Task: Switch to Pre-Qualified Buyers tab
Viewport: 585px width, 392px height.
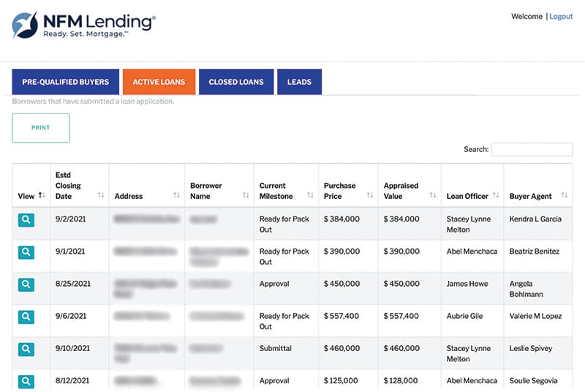Action: tap(65, 82)
